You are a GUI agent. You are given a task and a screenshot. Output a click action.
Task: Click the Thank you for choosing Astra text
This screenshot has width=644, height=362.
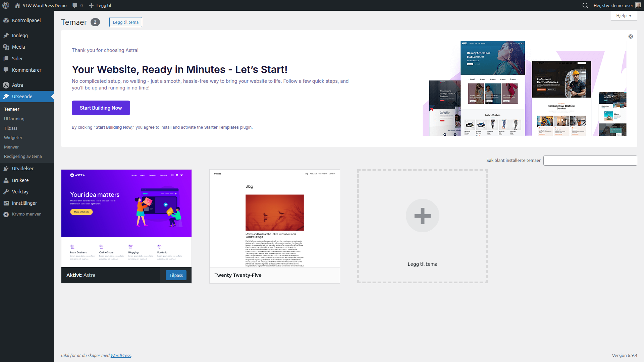pyautogui.click(x=105, y=50)
